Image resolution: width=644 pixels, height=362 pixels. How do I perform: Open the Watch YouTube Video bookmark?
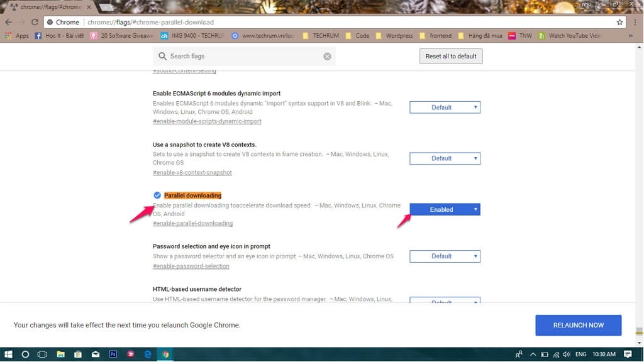point(569,36)
